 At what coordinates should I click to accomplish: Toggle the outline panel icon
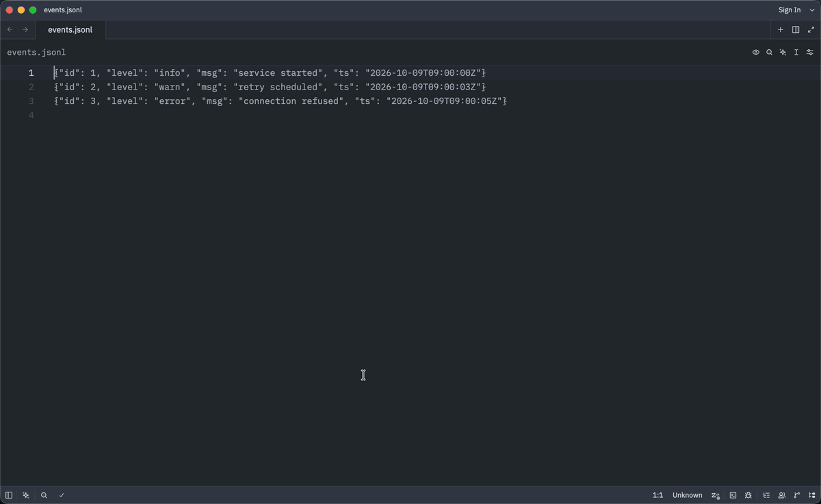pyautogui.click(x=766, y=495)
